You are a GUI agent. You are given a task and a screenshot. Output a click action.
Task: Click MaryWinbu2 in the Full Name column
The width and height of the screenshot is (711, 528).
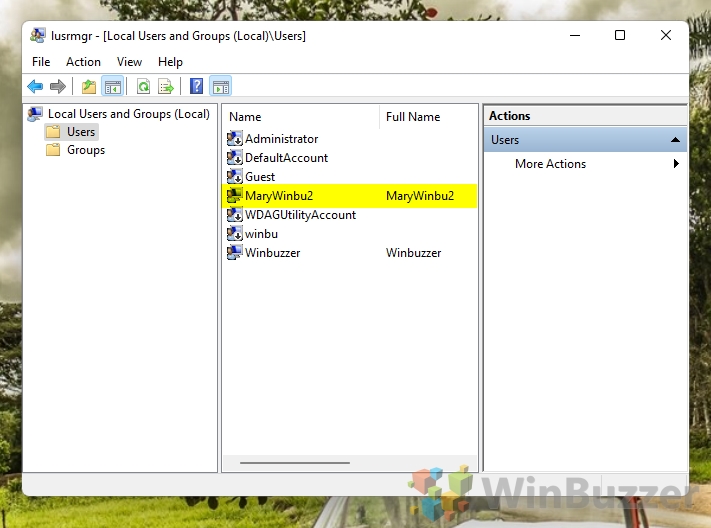click(420, 196)
